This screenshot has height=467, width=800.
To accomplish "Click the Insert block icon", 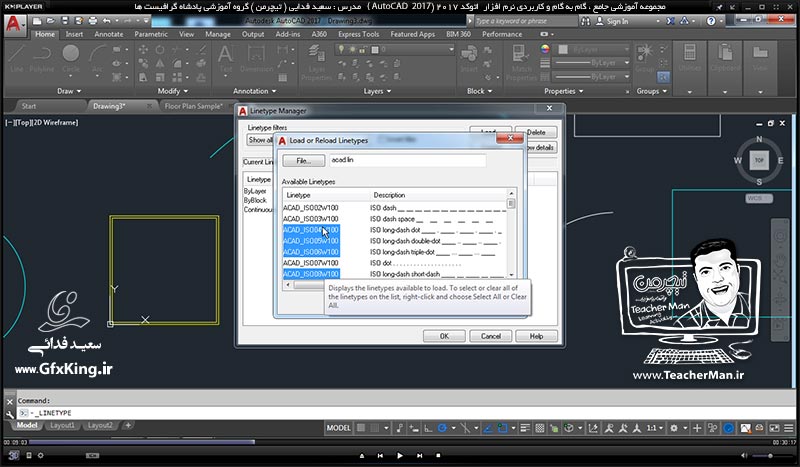I will pyautogui.click(x=468, y=59).
